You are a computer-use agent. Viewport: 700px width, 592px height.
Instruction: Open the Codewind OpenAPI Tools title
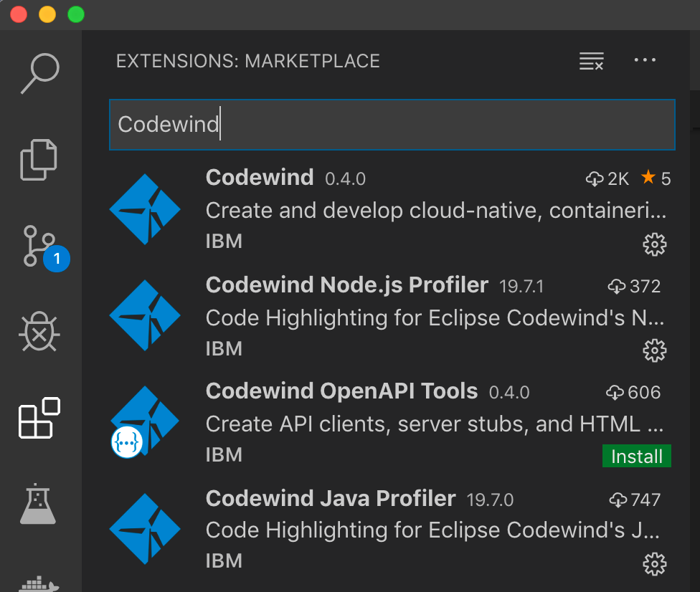(x=341, y=391)
